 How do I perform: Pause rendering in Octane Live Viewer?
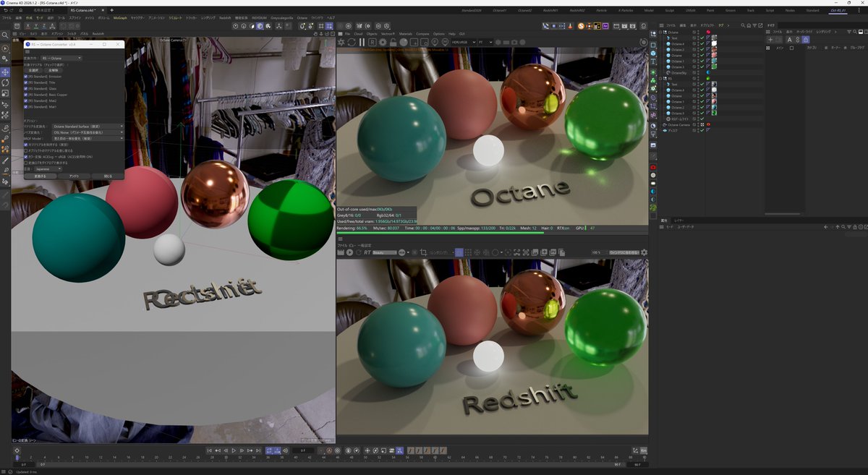(362, 42)
